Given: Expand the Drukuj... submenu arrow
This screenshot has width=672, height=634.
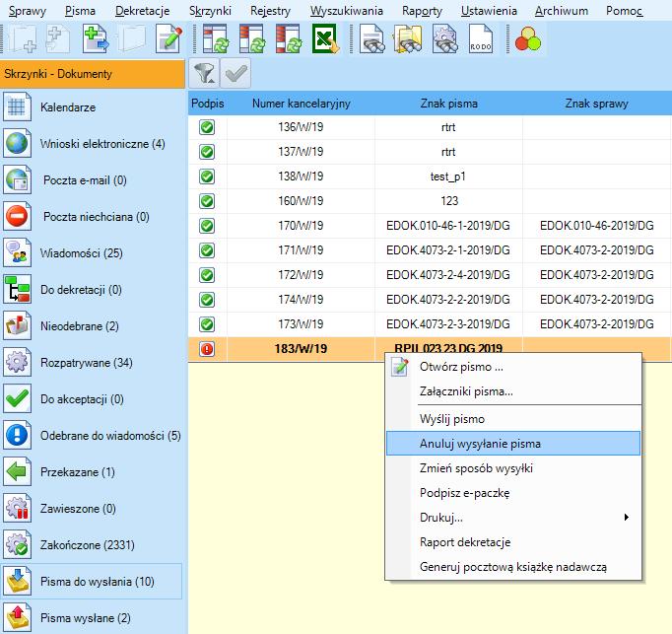Looking at the screenshot, I should (626, 518).
